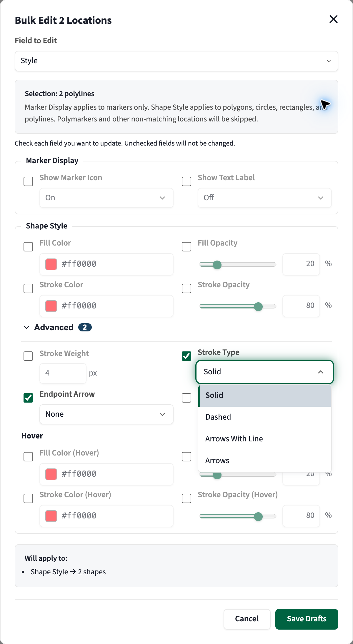Collapse the Stroke Type Solid dropdown
This screenshot has height=644, width=353.
click(x=265, y=372)
